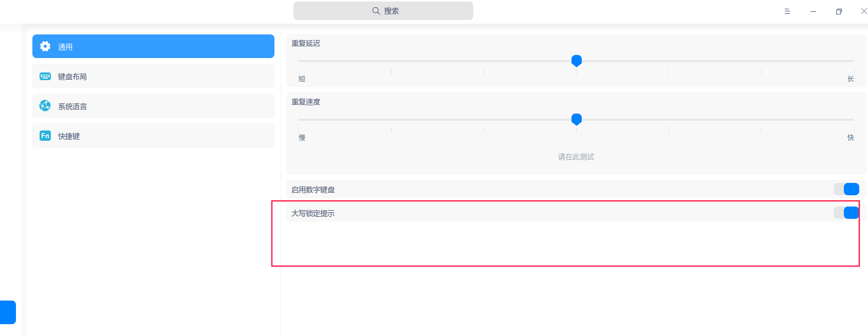This screenshot has height=336, width=868.
Task: Click the 请在此测试 test field
Action: (x=576, y=157)
